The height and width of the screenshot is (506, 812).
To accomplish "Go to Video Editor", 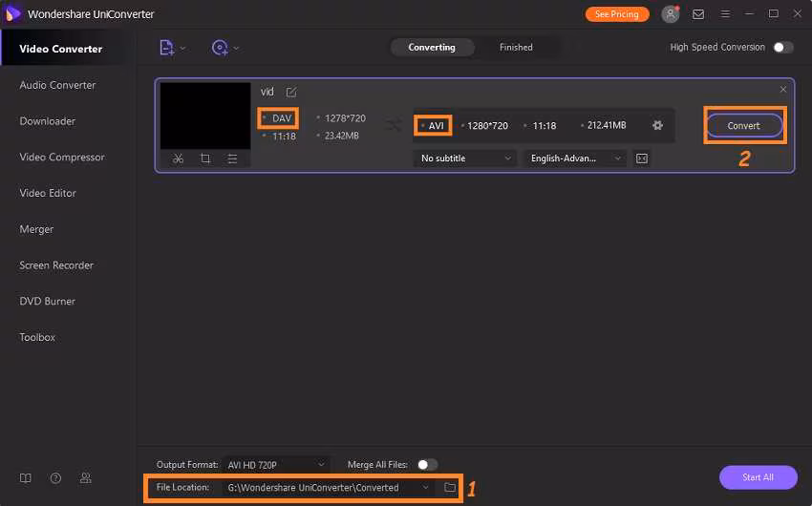I will pyautogui.click(x=48, y=193).
